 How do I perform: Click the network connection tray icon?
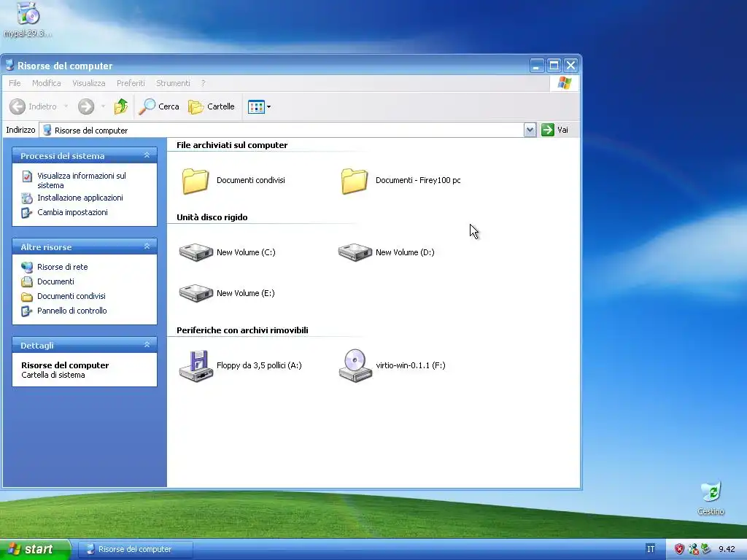tap(693, 549)
